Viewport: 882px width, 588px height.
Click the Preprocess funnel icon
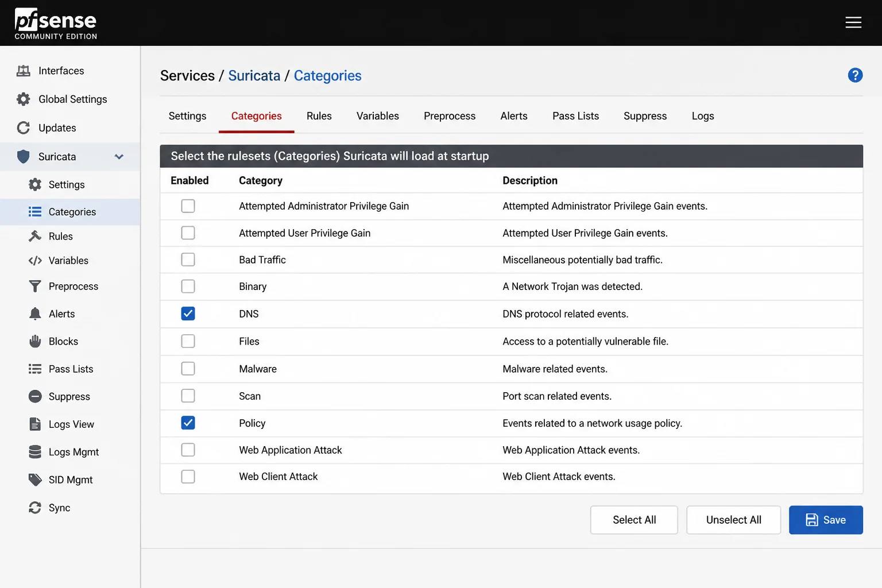35,286
